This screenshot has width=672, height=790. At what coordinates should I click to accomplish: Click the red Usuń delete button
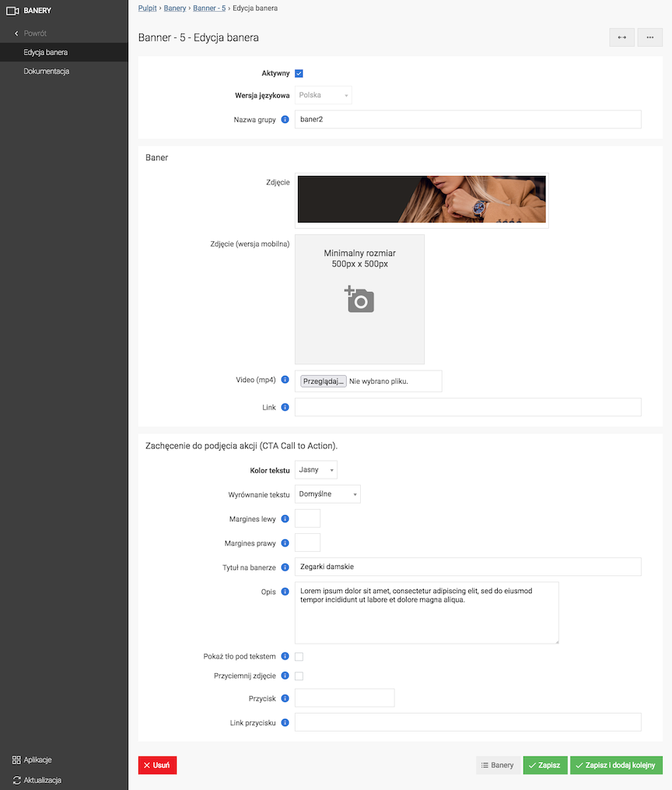coord(158,765)
